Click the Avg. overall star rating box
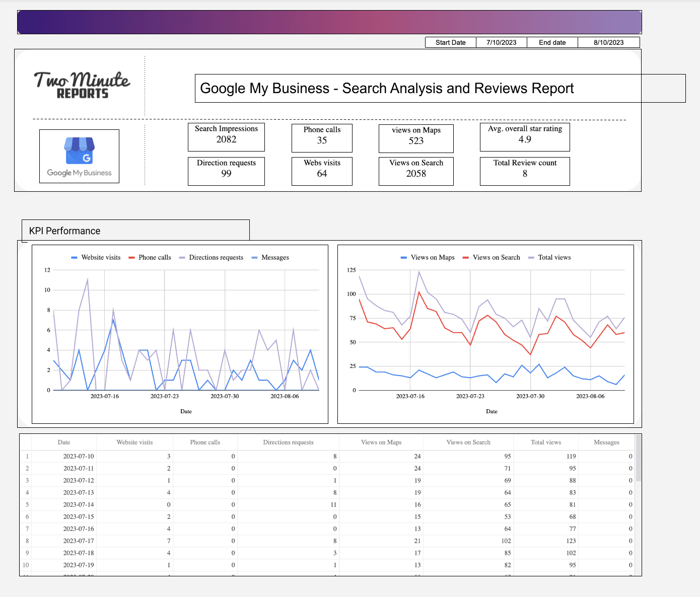The width and height of the screenshot is (700, 597). (524, 137)
